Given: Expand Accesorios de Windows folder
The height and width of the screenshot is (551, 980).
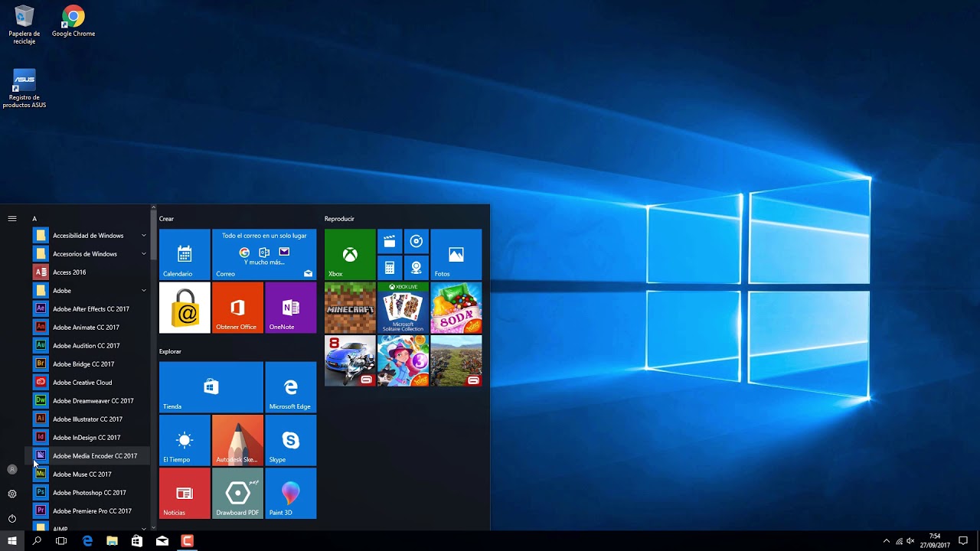Looking at the screenshot, I should pos(90,254).
